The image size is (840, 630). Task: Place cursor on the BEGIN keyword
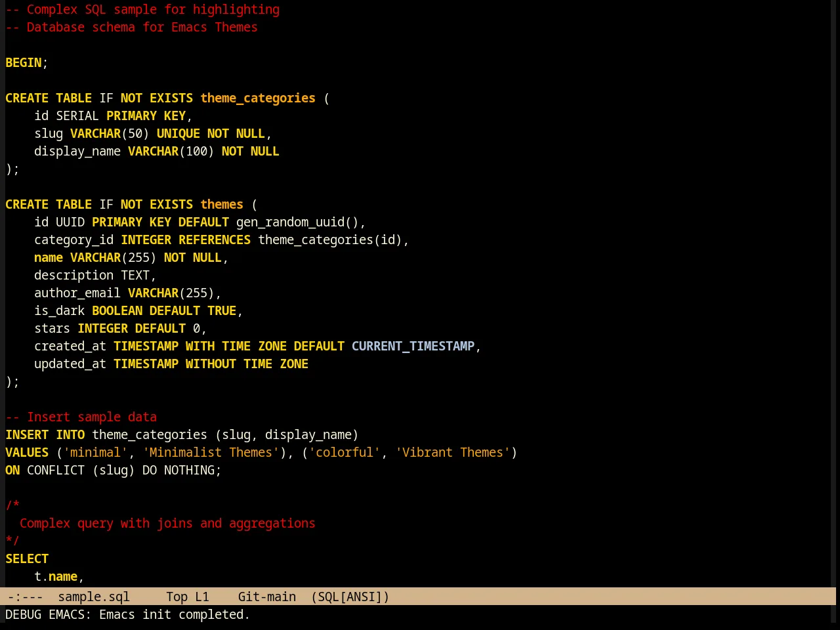pos(24,62)
